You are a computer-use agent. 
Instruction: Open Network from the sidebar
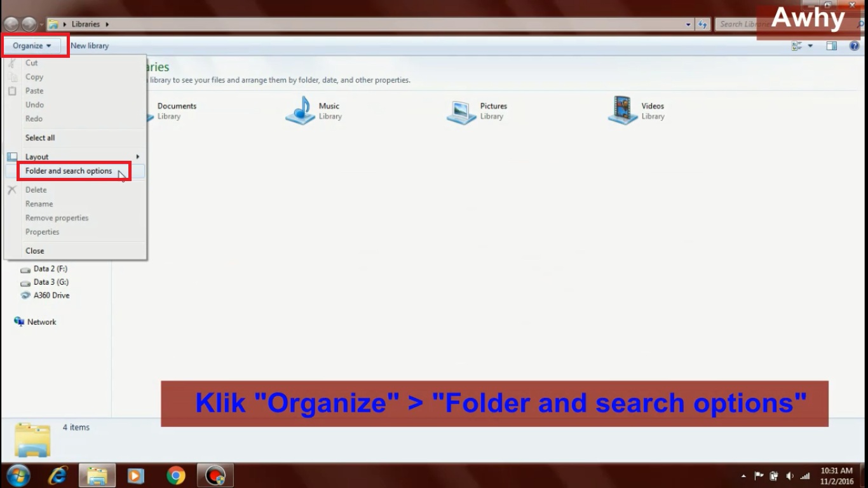pyautogui.click(x=41, y=322)
